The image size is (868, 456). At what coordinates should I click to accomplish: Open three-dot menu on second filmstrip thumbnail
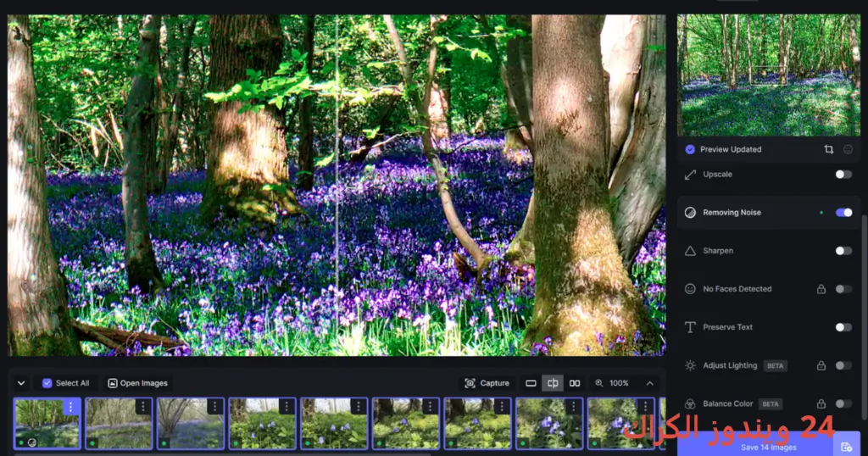(142, 407)
